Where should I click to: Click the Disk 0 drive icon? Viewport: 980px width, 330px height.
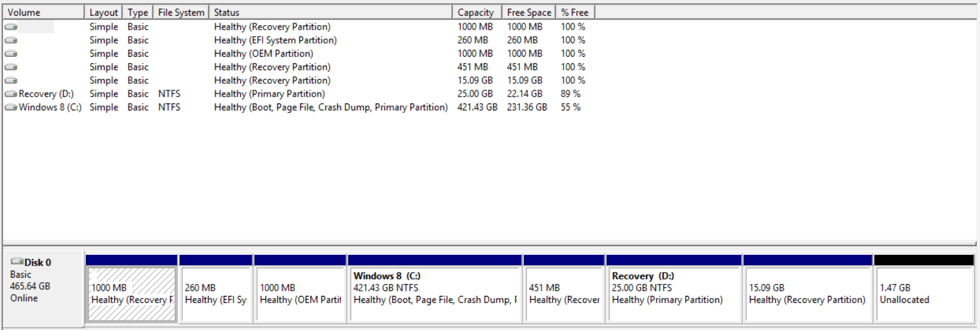(17, 262)
